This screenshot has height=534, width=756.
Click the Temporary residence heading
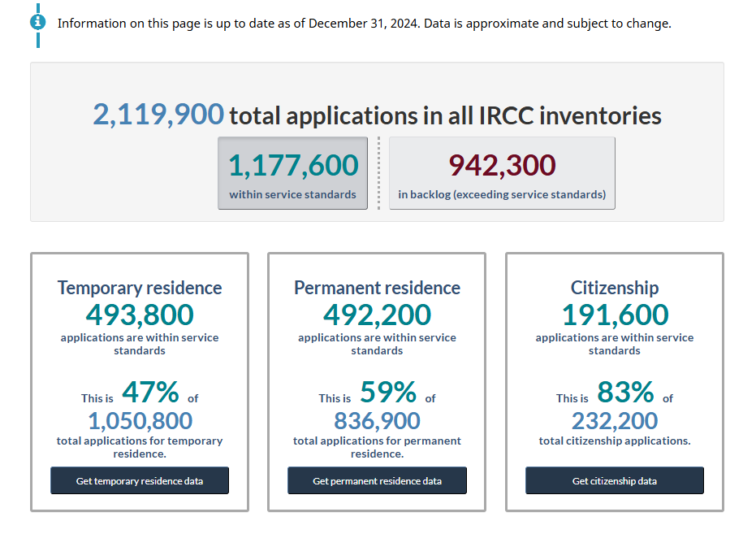(x=140, y=288)
